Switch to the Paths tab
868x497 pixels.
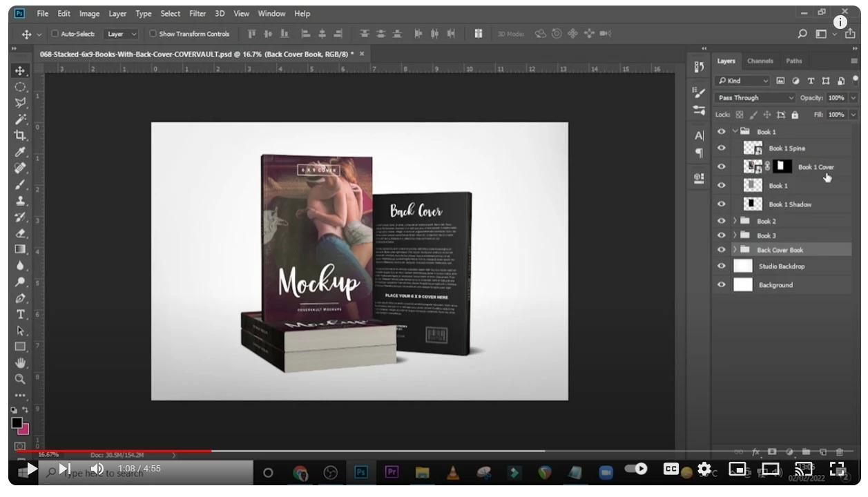[x=794, y=61]
